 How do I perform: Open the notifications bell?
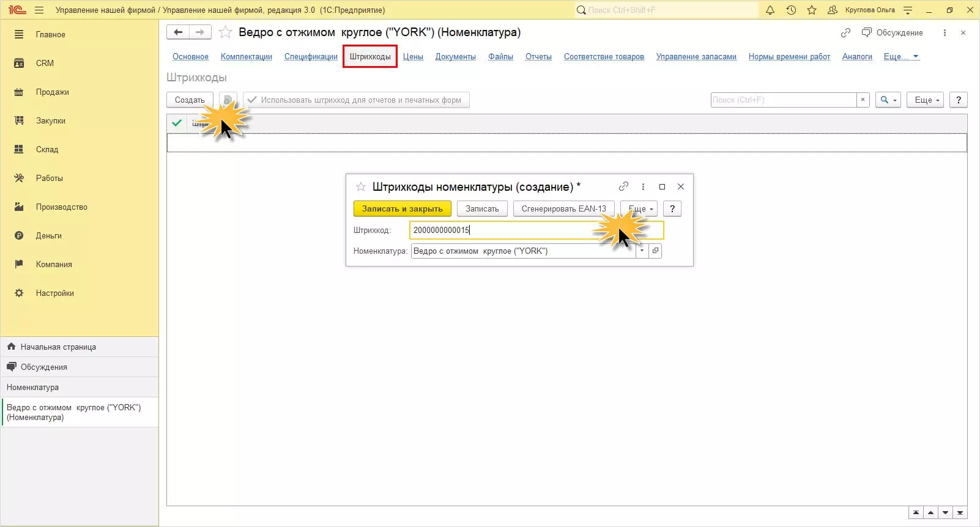770,10
